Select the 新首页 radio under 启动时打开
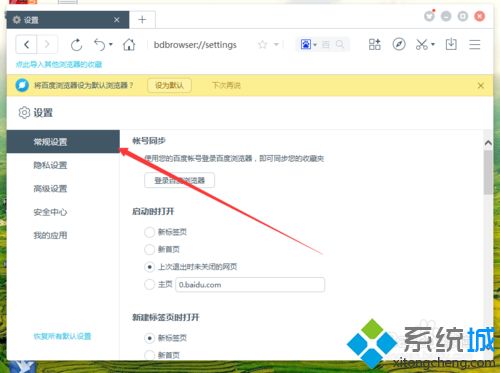The image size is (500, 373). click(x=149, y=249)
